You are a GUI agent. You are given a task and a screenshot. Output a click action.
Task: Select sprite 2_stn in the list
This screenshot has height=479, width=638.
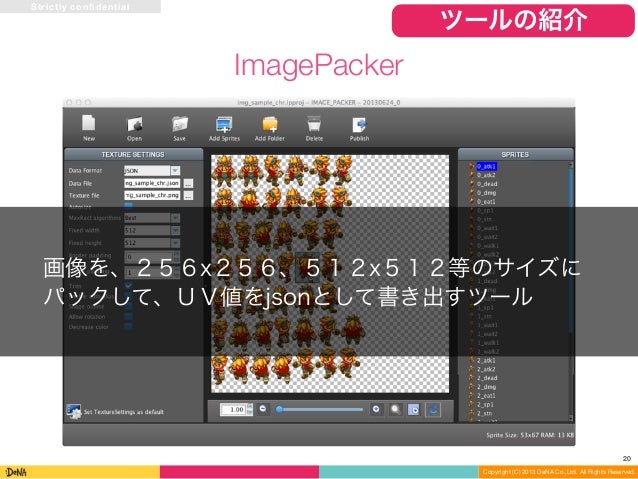[485, 413]
